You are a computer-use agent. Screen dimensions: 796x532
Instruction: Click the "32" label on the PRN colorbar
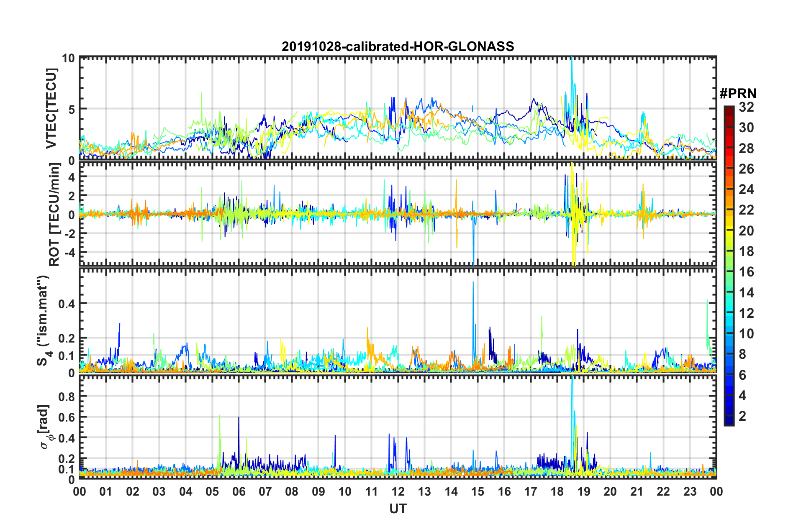[x=746, y=107]
